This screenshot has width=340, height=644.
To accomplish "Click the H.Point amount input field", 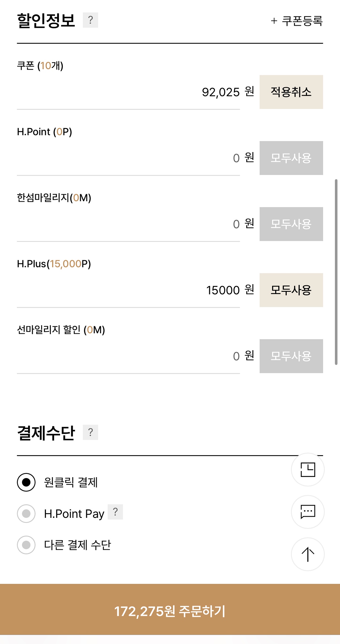I will (128, 158).
